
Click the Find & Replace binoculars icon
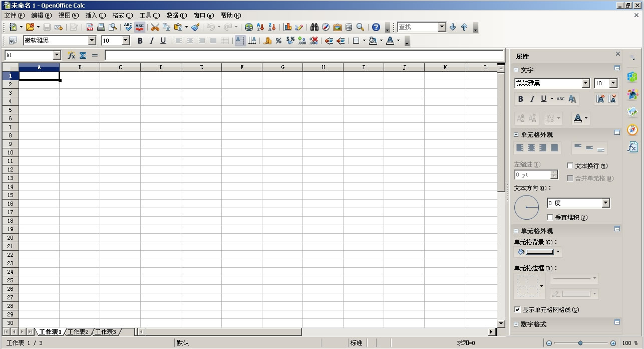[x=314, y=27]
